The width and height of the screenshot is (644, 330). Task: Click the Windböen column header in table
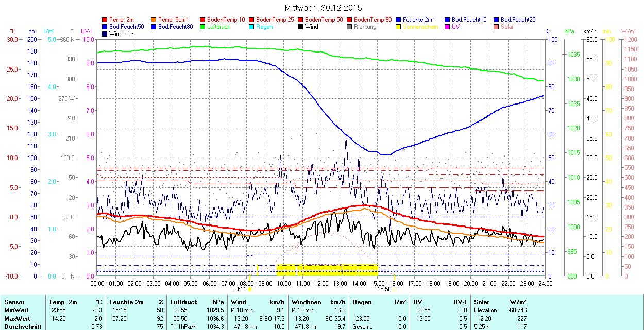(x=306, y=302)
